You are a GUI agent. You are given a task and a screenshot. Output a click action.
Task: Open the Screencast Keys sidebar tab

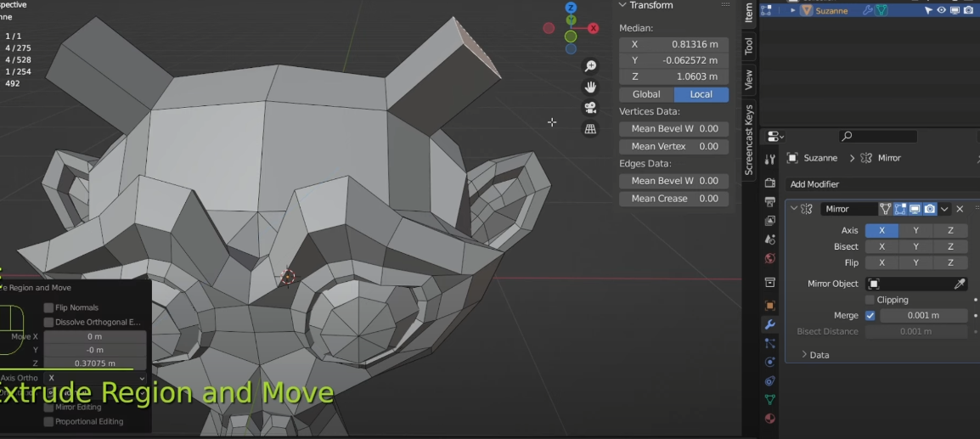[749, 141]
